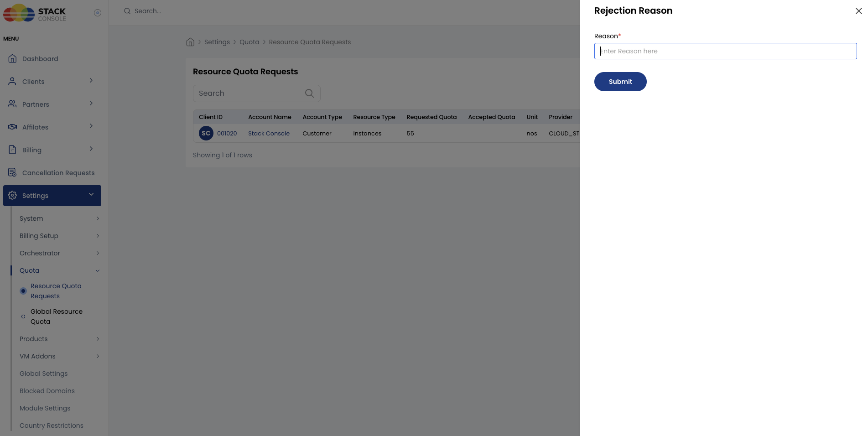Go to Settings breadcrumb
Screen dimensions: 868x436
point(217,42)
